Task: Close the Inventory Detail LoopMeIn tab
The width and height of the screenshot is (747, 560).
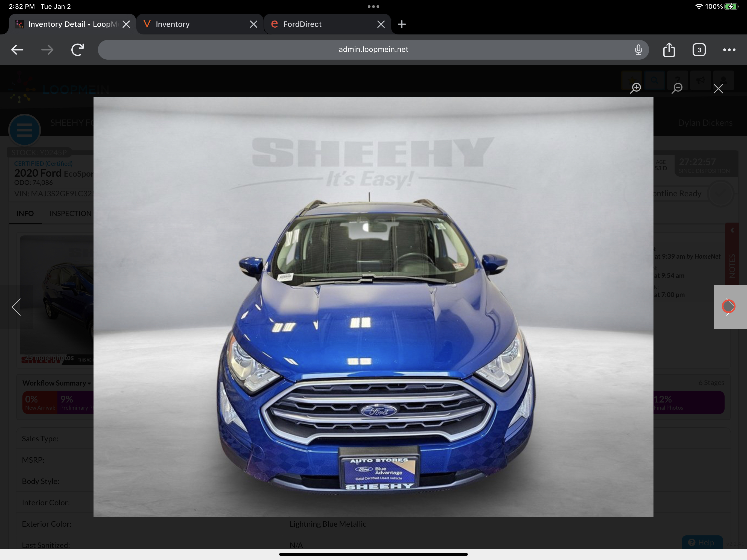Action: point(126,24)
